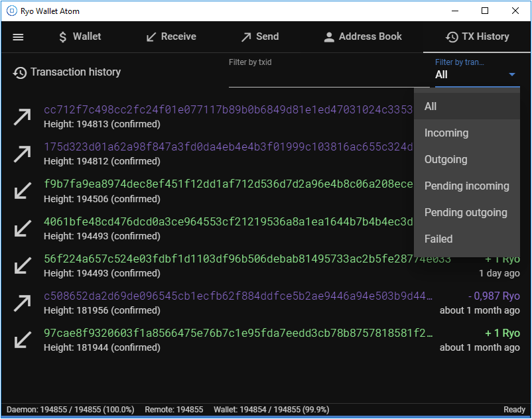Click the "Transaction history" heading
Viewport: 532px width, 419px height.
(x=76, y=72)
